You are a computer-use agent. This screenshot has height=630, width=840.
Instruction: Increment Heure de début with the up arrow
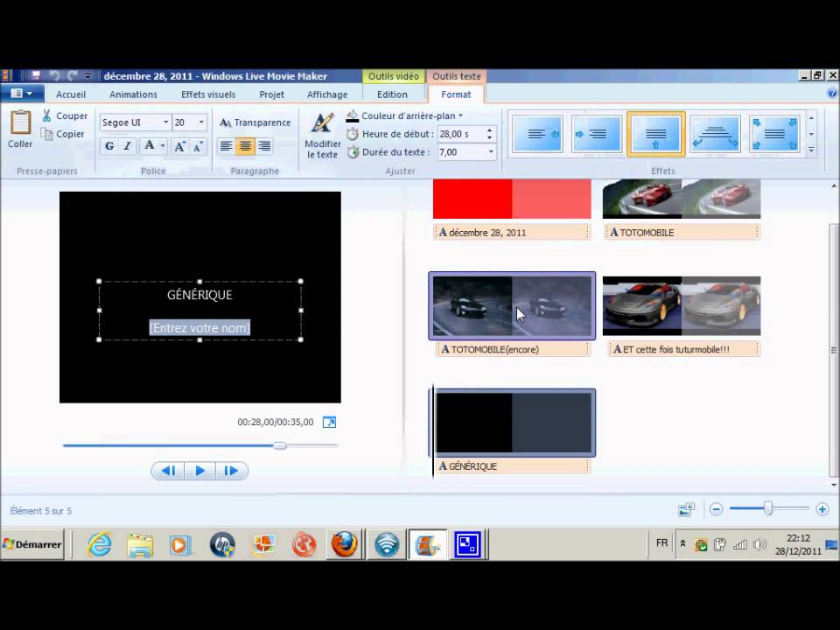pos(490,130)
